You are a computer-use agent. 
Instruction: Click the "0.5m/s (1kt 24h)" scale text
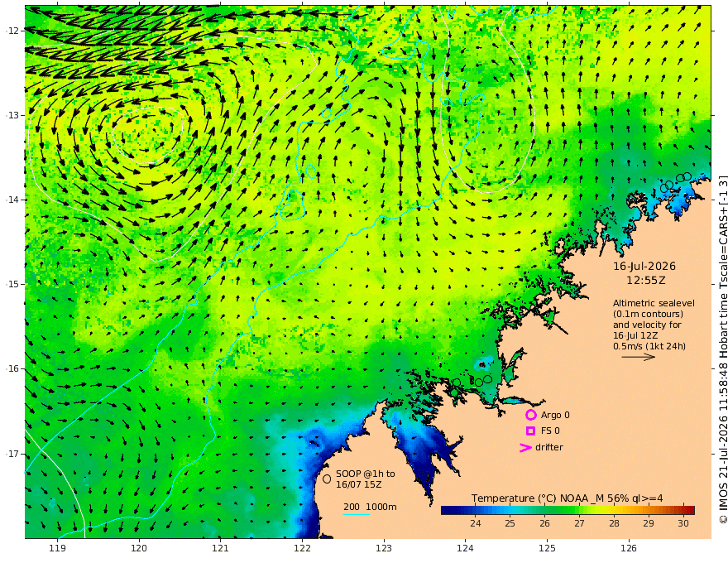coord(649,347)
